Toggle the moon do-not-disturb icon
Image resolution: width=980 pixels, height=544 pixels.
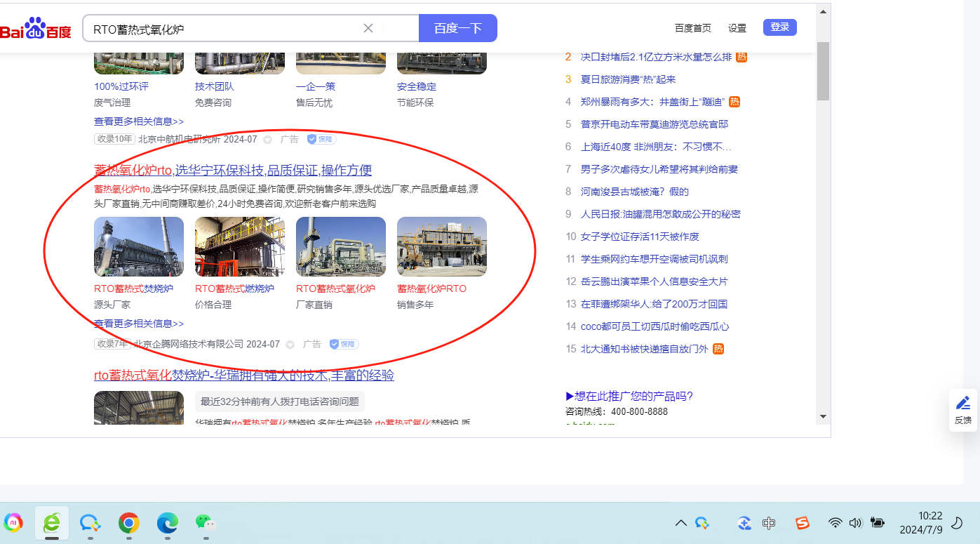coord(956,523)
